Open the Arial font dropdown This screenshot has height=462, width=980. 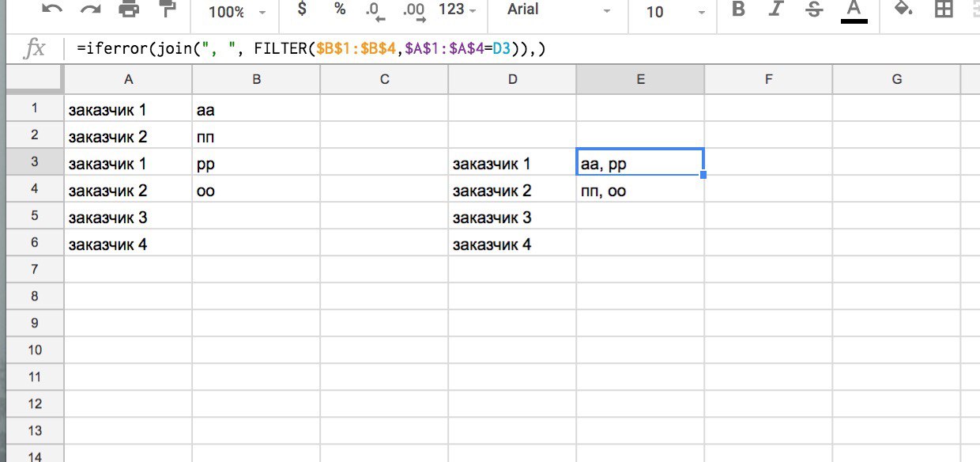click(x=560, y=10)
